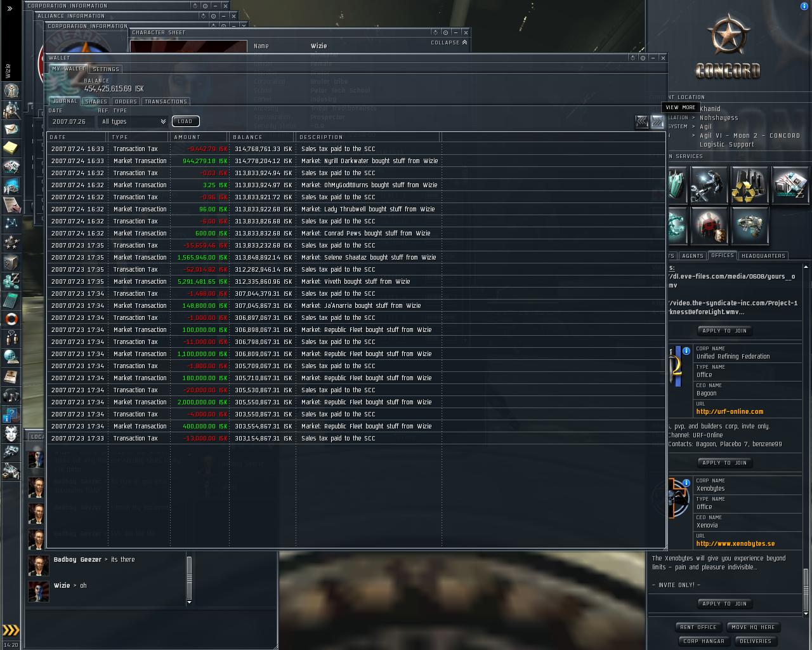Screen dimensions: 812x650
Task: Open the mail envelope sidebar icon
Action: pos(11,129)
